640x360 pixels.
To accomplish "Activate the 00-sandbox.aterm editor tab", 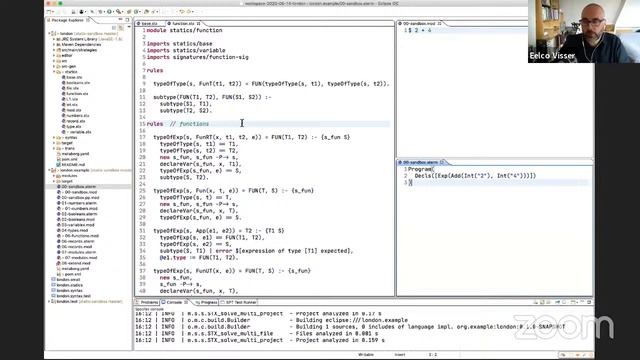I will [420, 162].
